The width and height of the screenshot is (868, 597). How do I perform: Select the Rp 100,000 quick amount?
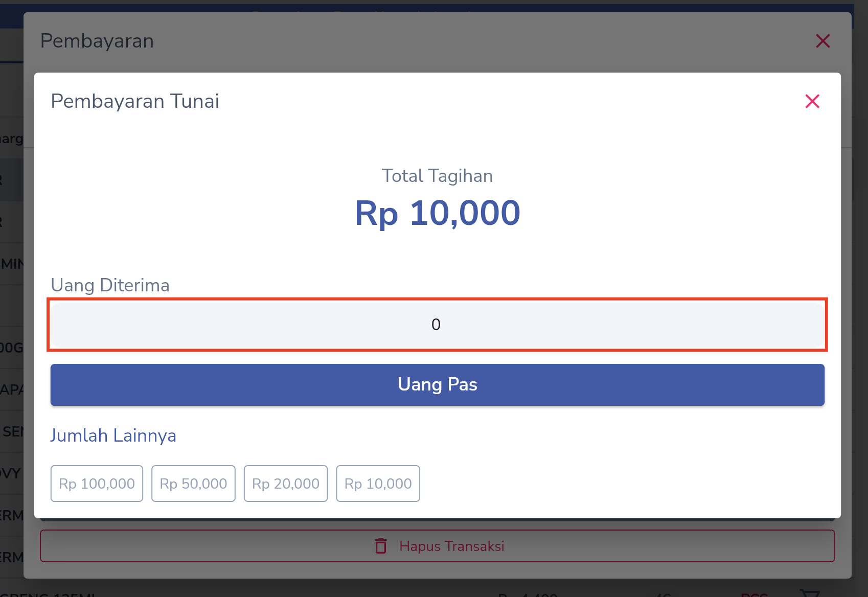[97, 484]
